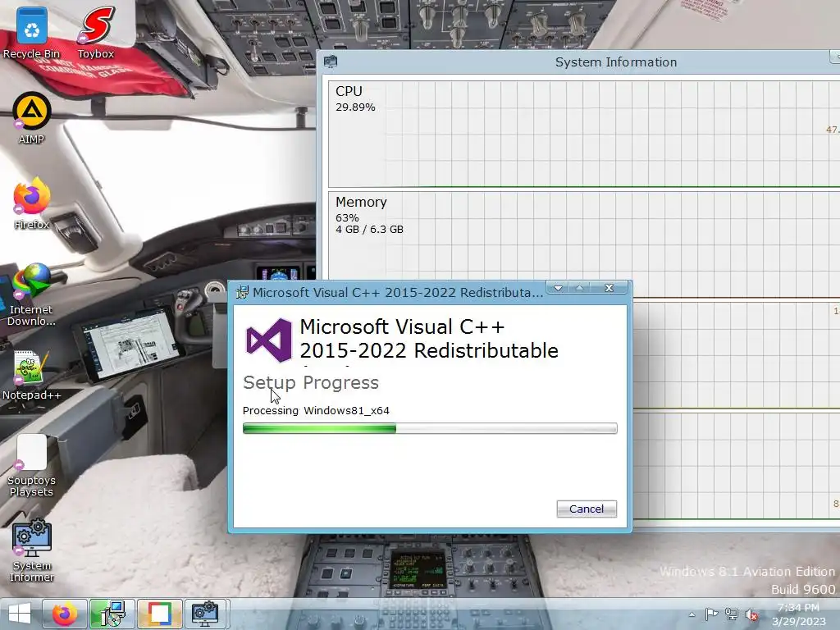The image size is (840, 630).
Task: Open the network tray icon
Action: pyautogui.click(x=731, y=614)
